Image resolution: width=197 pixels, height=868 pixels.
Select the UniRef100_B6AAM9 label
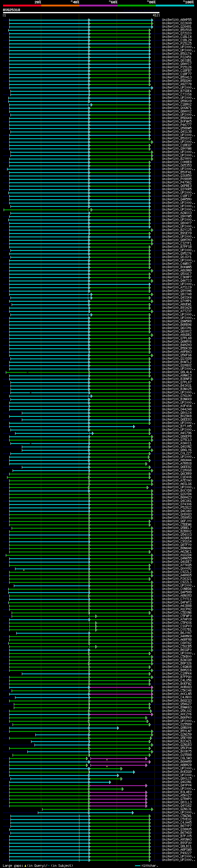(x=177, y=761)
